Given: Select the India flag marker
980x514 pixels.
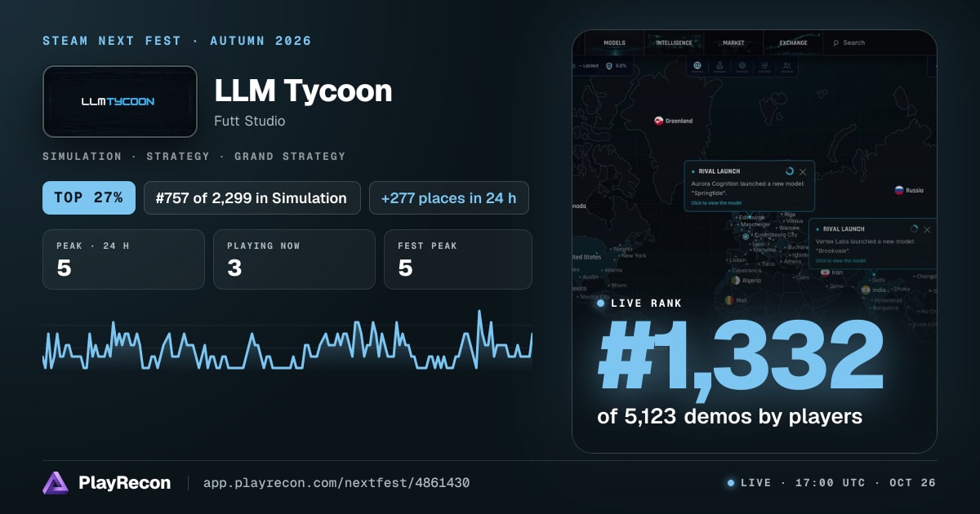Looking at the screenshot, I should [x=866, y=290].
